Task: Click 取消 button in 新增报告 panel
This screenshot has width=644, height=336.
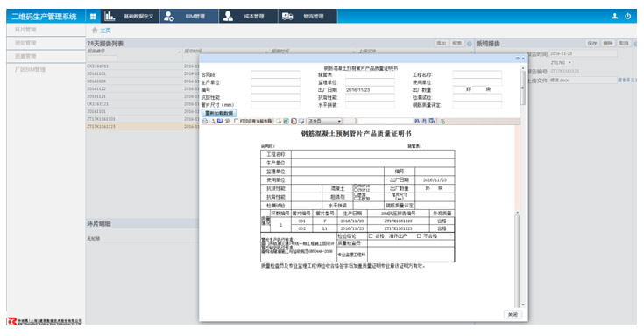Action: click(624, 44)
